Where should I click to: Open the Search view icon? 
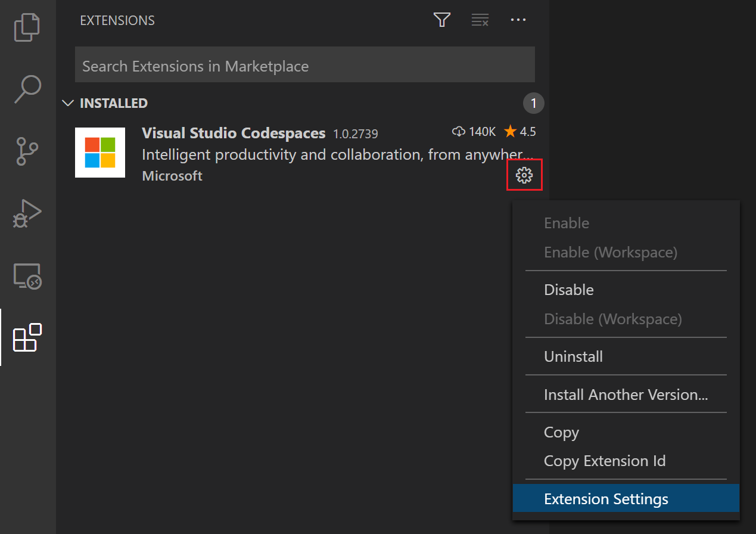pos(27,89)
